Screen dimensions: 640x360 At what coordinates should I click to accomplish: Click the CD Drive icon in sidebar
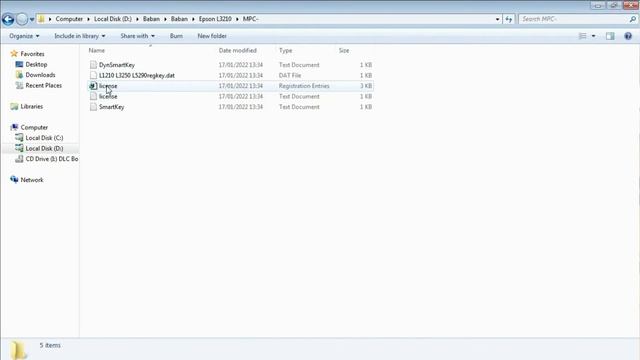coord(19,159)
